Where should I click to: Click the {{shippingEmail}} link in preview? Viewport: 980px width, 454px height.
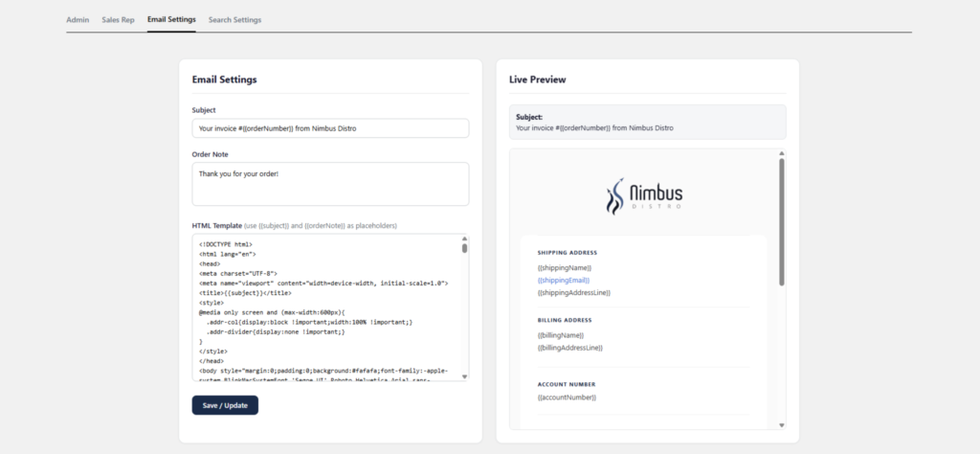[563, 280]
